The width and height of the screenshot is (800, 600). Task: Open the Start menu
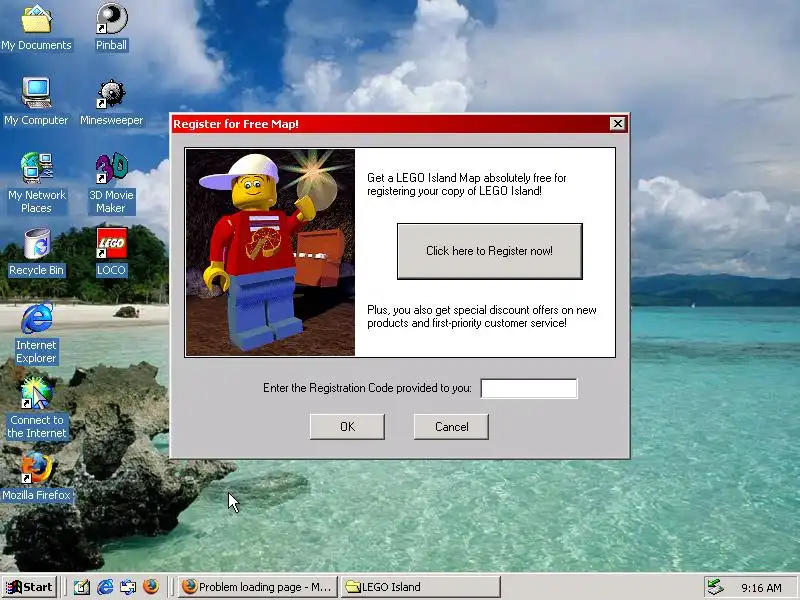tap(29, 587)
